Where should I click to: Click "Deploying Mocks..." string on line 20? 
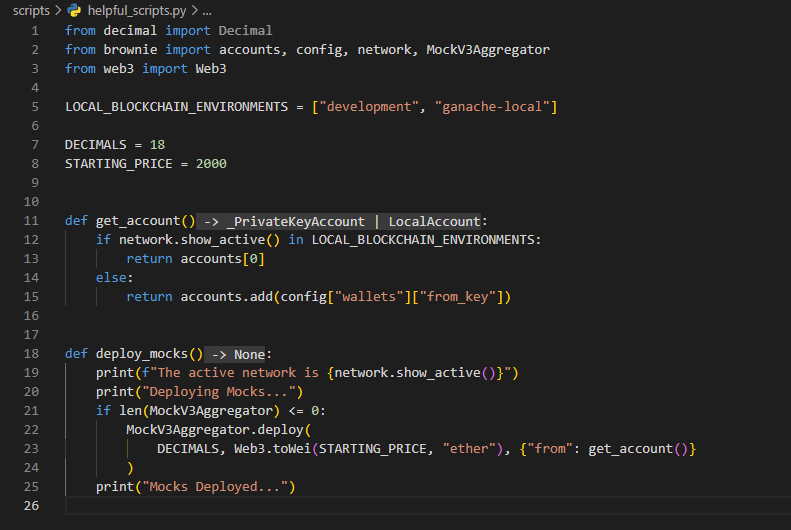pyautogui.click(x=218, y=392)
